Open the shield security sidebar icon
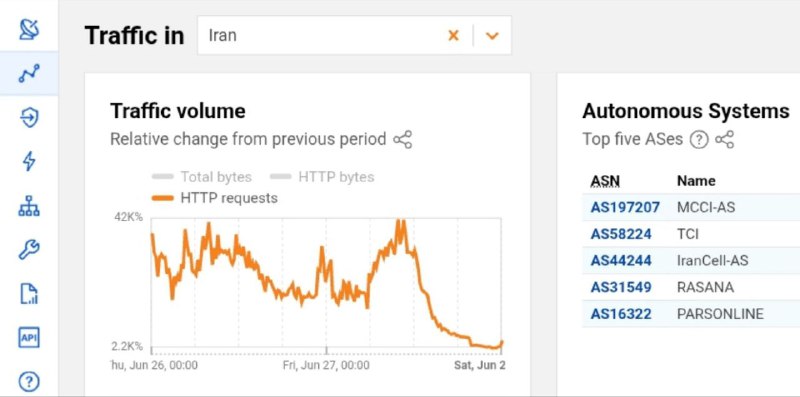This screenshot has width=800, height=397. 29,118
